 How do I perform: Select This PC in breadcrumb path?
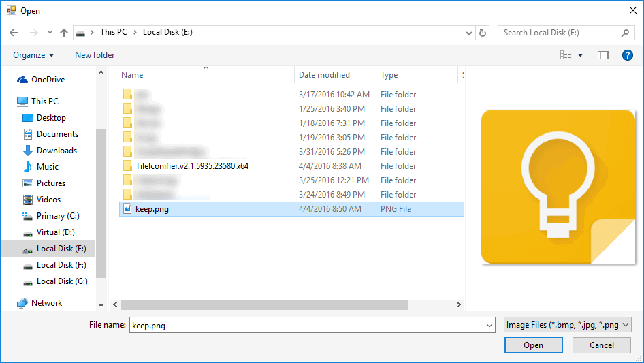pyautogui.click(x=114, y=32)
